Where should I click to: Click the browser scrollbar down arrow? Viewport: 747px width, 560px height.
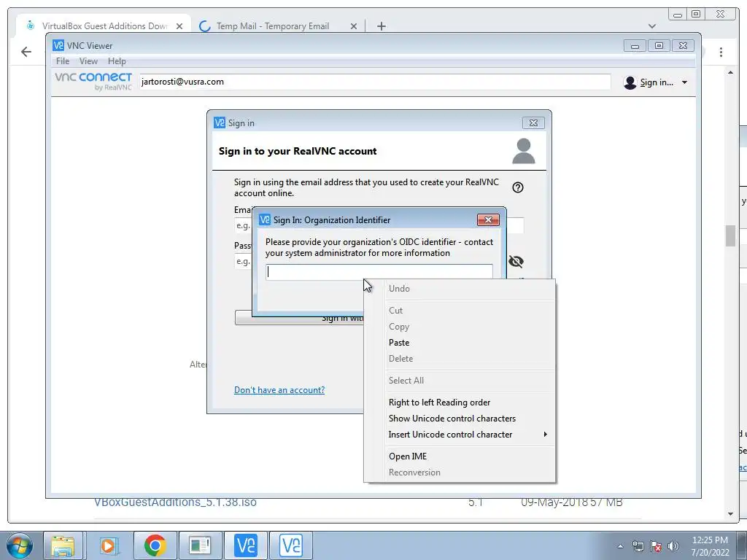[731, 514]
